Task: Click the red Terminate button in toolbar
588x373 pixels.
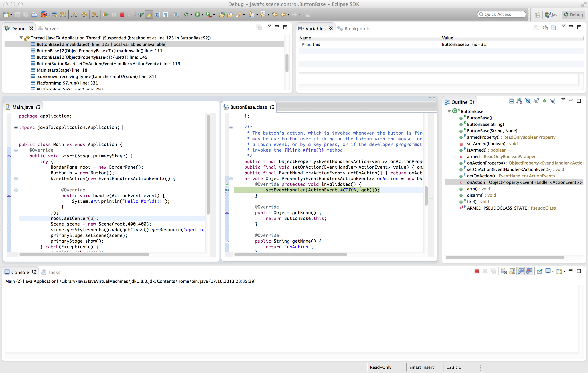Action: pyautogui.click(x=122, y=15)
